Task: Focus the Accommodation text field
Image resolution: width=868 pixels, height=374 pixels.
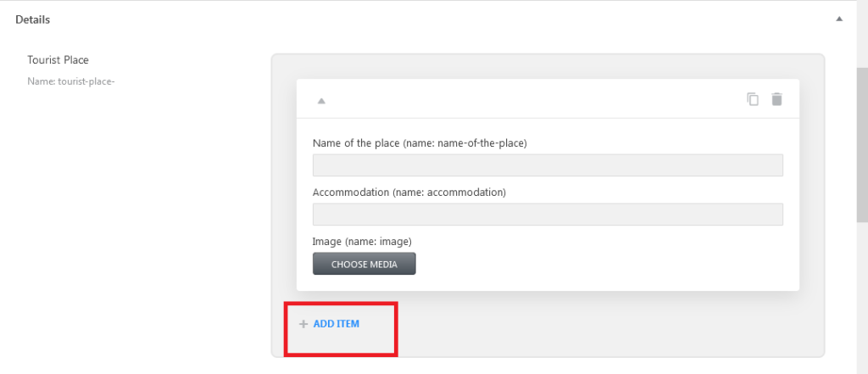Action: pos(548,215)
